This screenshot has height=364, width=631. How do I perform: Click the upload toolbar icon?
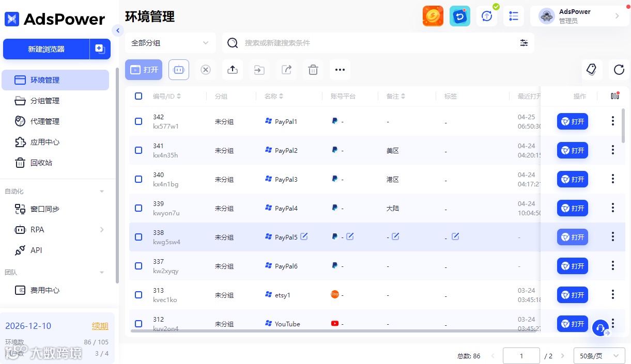[233, 70]
